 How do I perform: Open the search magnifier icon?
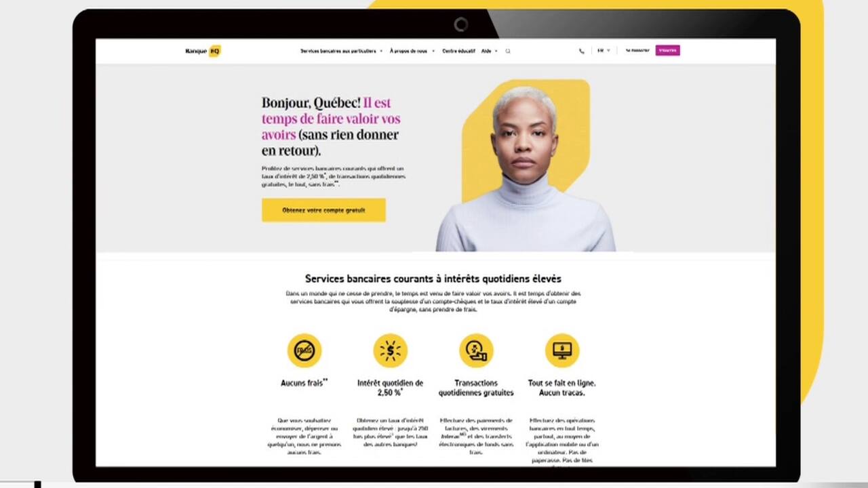(x=507, y=51)
